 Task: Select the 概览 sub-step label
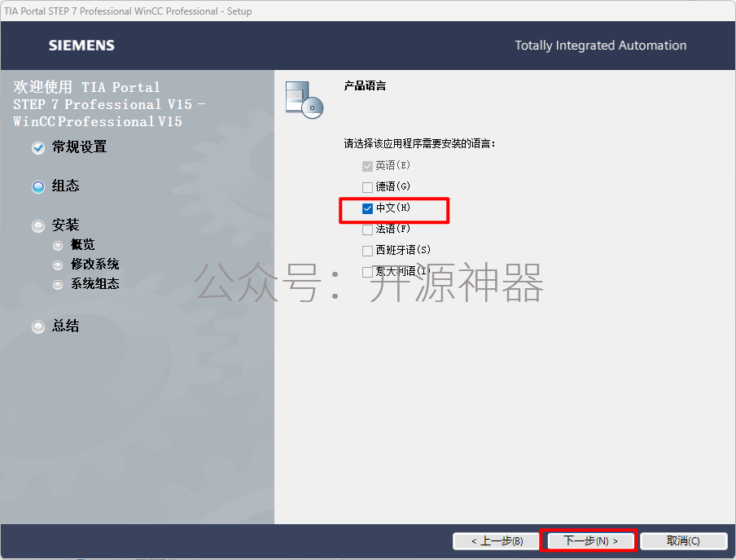pos(82,244)
